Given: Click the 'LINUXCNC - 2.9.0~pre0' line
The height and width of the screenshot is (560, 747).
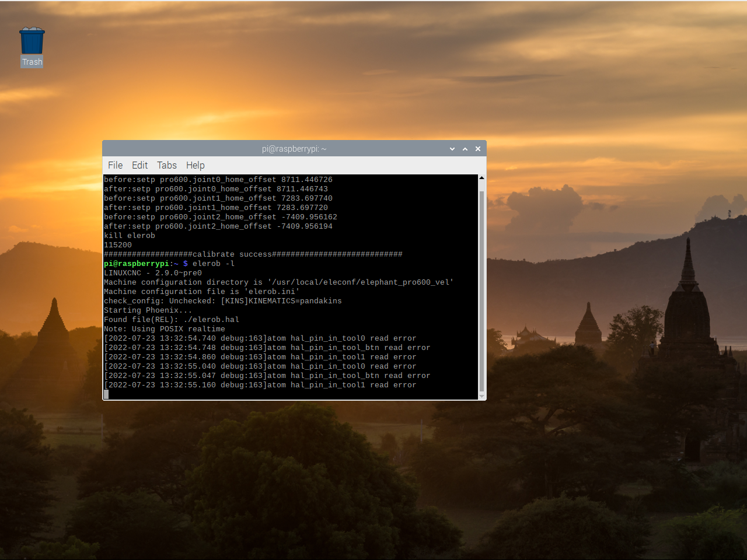Looking at the screenshot, I should click(153, 273).
